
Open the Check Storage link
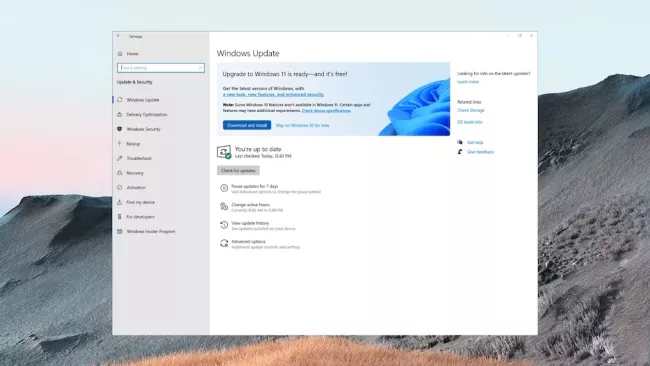(x=471, y=110)
